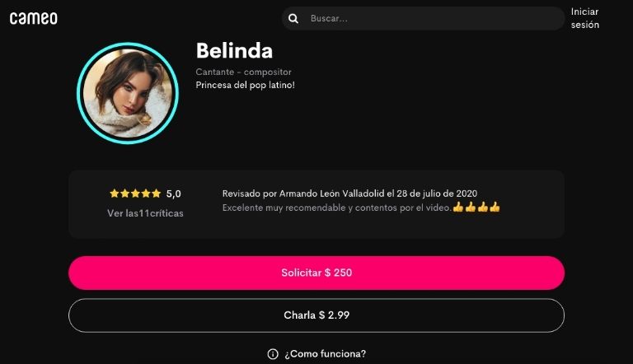Click the first rating star
The width and height of the screenshot is (633, 364).
pyautogui.click(x=115, y=194)
